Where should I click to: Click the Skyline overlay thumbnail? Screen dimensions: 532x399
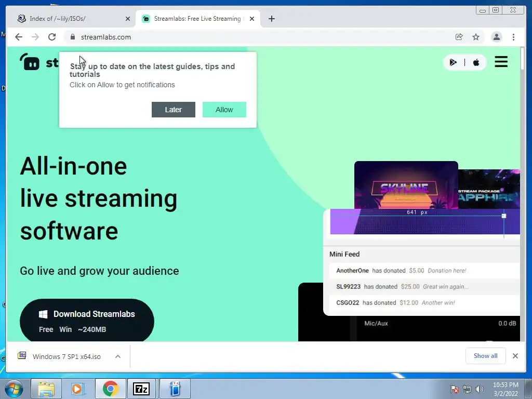pyautogui.click(x=406, y=185)
